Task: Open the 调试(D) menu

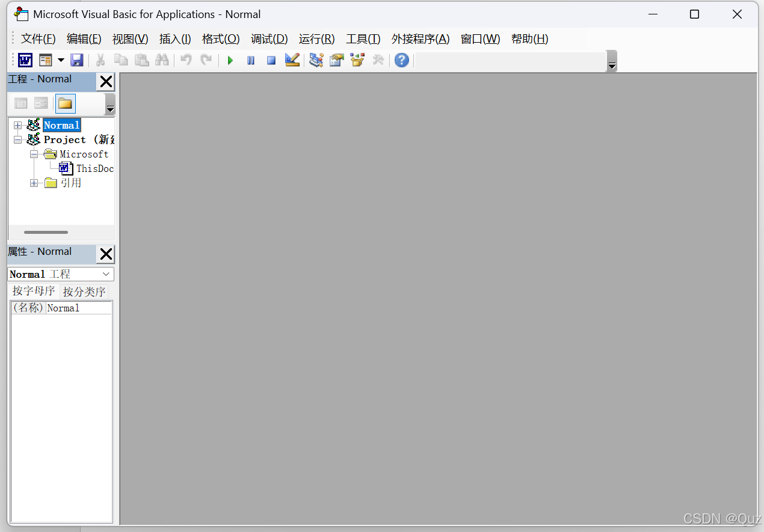Action: tap(270, 39)
